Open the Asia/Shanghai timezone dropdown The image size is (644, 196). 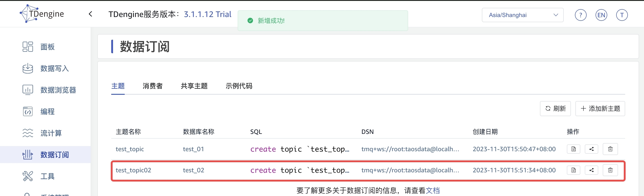[522, 15]
